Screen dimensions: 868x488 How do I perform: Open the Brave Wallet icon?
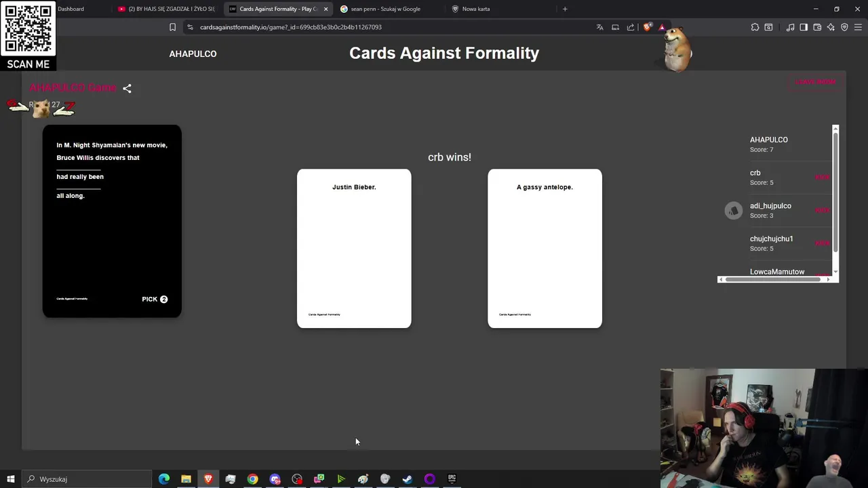click(817, 27)
